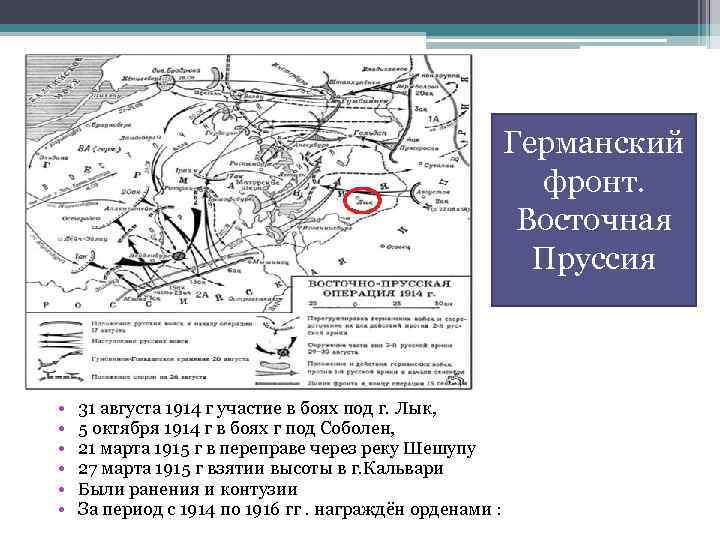The height and width of the screenshot is (540, 720).
Task: Select the bullet line '5 октября 1914 г в боях г под Соболен,'
Action: [x=236, y=428]
